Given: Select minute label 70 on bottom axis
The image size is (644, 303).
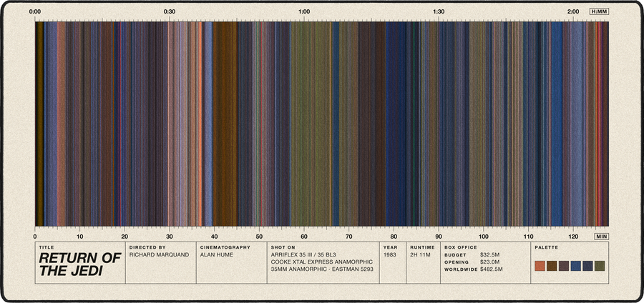Looking at the screenshot, I should 349,237.
